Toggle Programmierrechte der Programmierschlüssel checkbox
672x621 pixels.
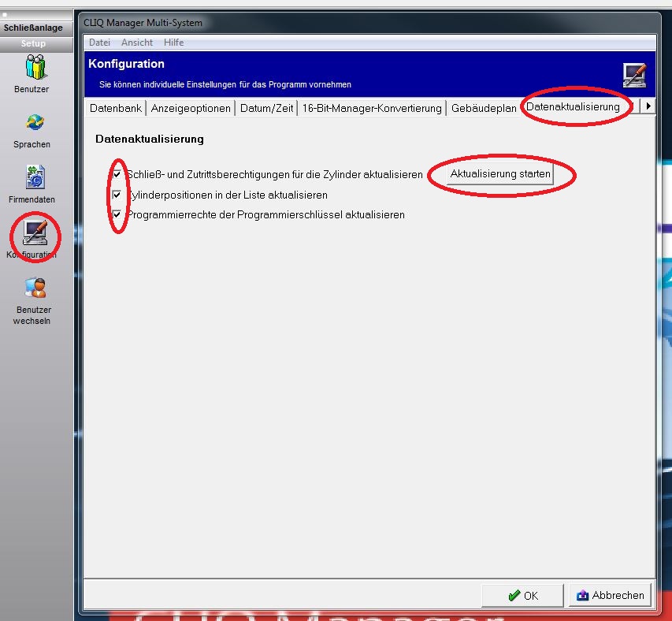click(x=117, y=214)
